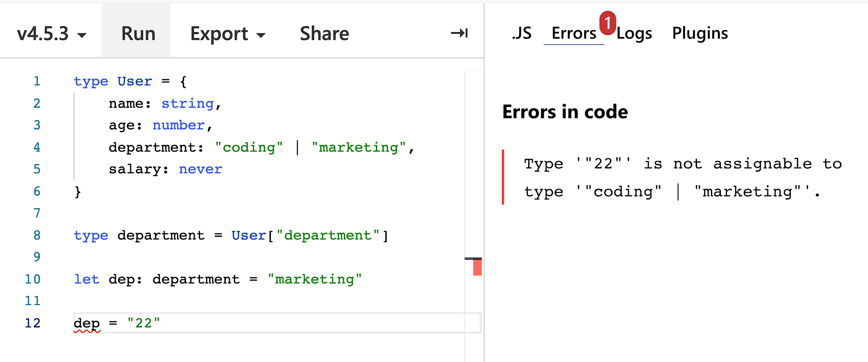Click User["department"] indexed type on line 8
The height and width of the screenshot is (362, 868).
tap(310, 236)
